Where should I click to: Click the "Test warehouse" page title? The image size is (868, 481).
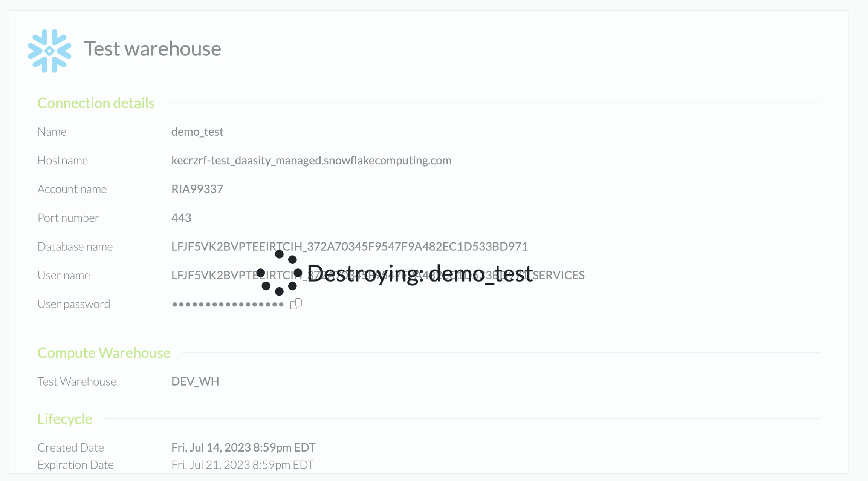152,49
